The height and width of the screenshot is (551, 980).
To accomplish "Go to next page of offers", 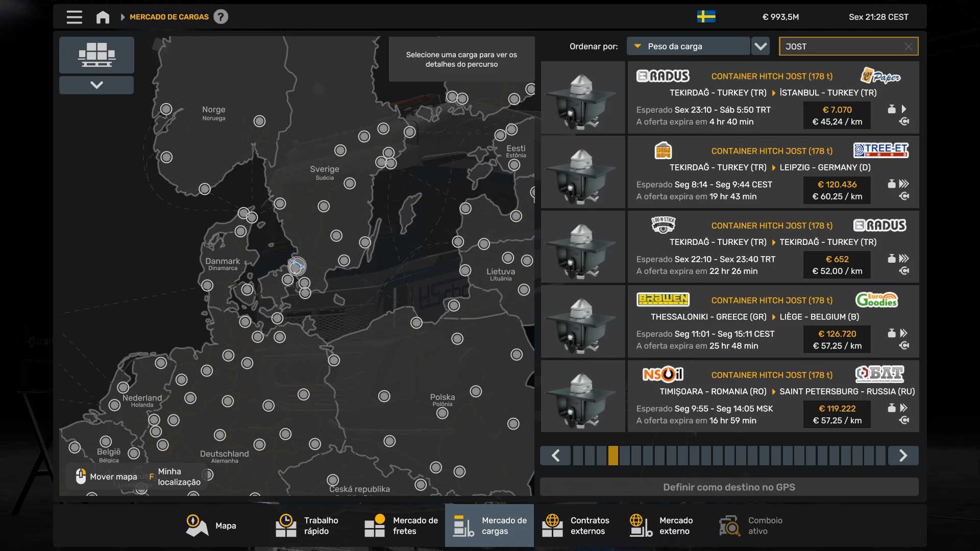I will tap(903, 456).
